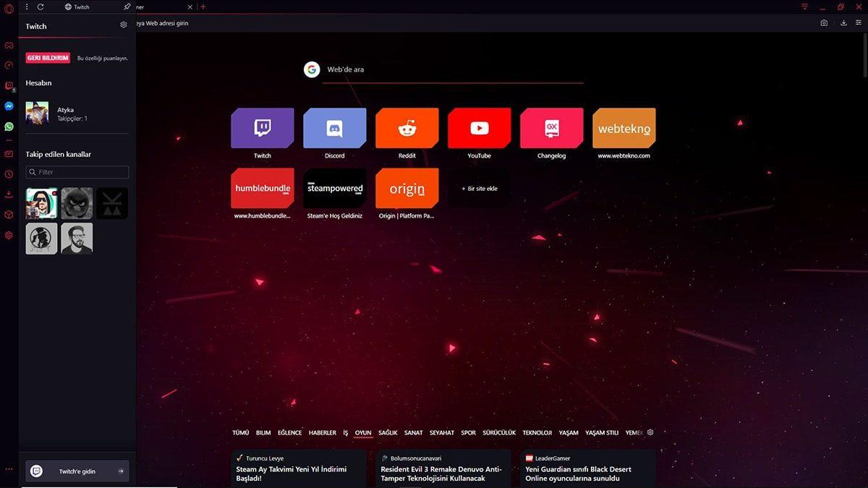Switch to the TEKNOLOJİ news category
This screenshot has height=488, width=868.
537,432
